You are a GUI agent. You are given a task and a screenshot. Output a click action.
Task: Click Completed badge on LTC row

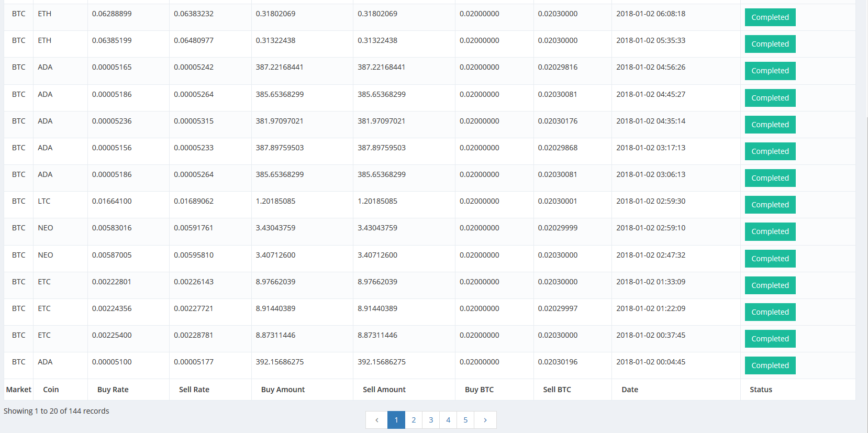coord(770,205)
